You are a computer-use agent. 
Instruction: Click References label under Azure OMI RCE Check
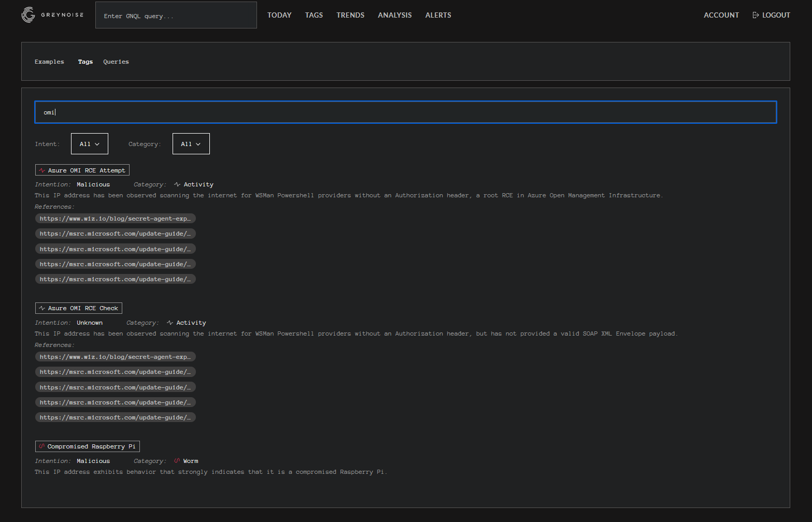coord(54,345)
